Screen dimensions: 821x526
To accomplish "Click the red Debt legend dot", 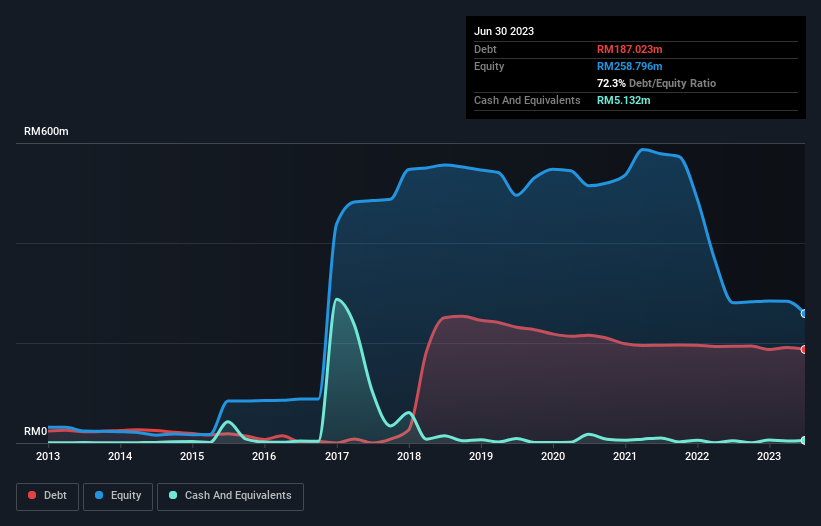I will [x=32, y=495].
